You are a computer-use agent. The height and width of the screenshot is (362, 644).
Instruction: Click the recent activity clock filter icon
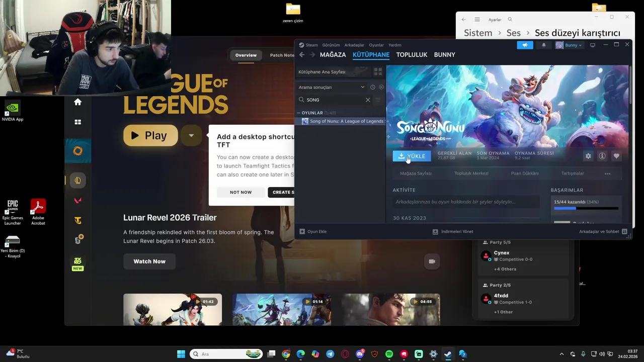point(372,87)
